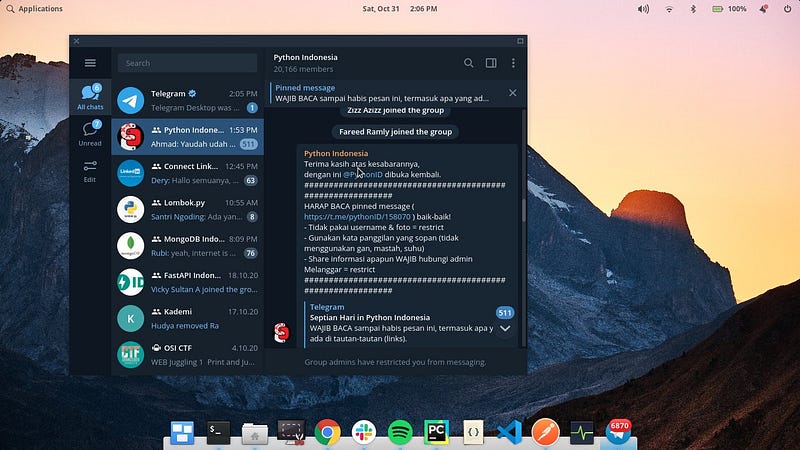
Task: Open the Files home folder in dock
Action: [x=255, y=434]
